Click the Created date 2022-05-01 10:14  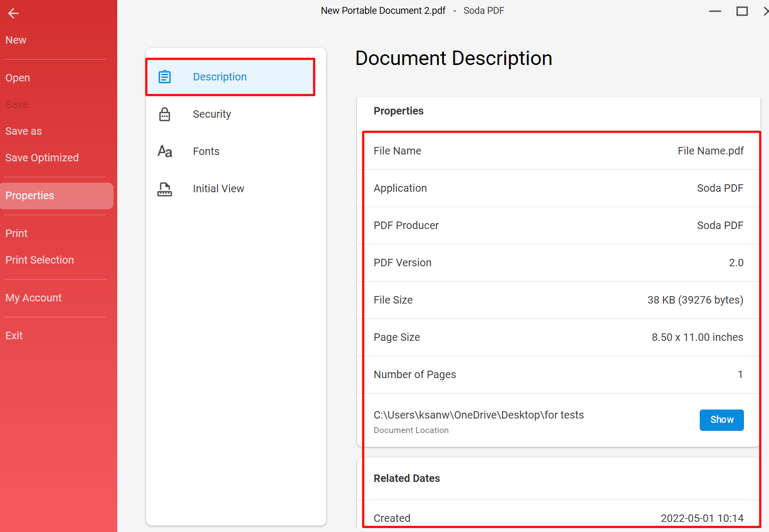[702, 518]
